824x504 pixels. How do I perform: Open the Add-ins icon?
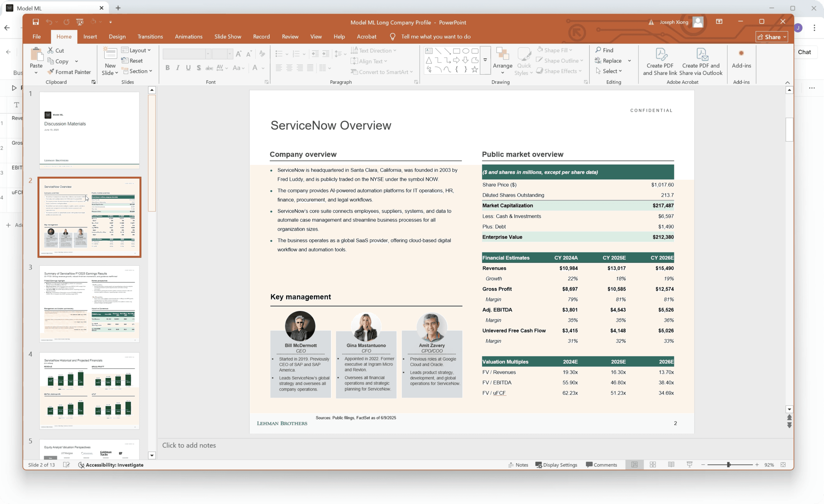(x=741, y=53)
